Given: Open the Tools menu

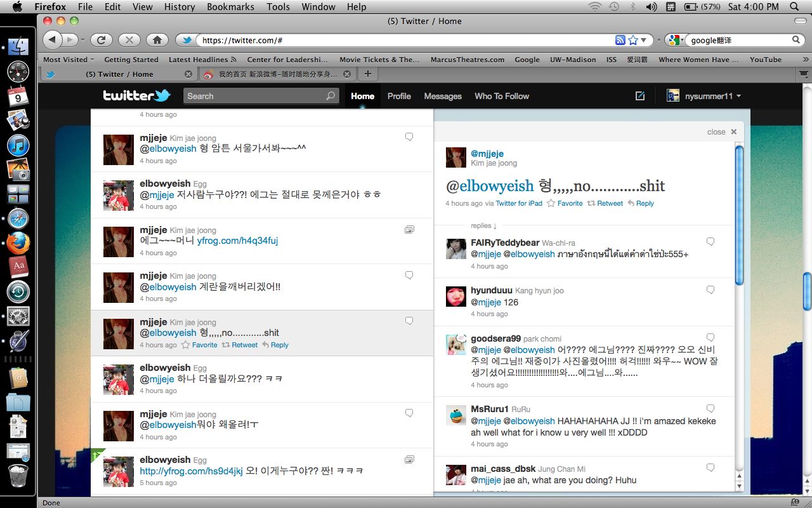Looking at the screenshot, I should coord(278,7).
